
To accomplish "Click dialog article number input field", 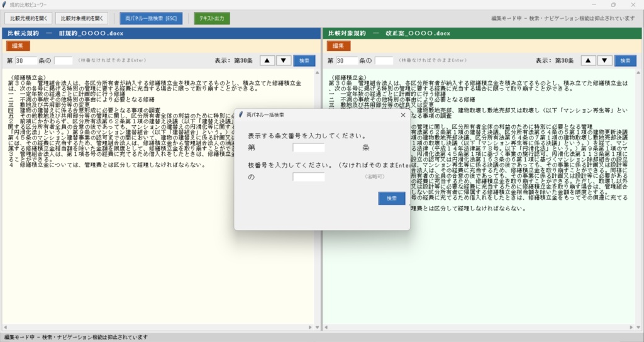I will (308, 148).
